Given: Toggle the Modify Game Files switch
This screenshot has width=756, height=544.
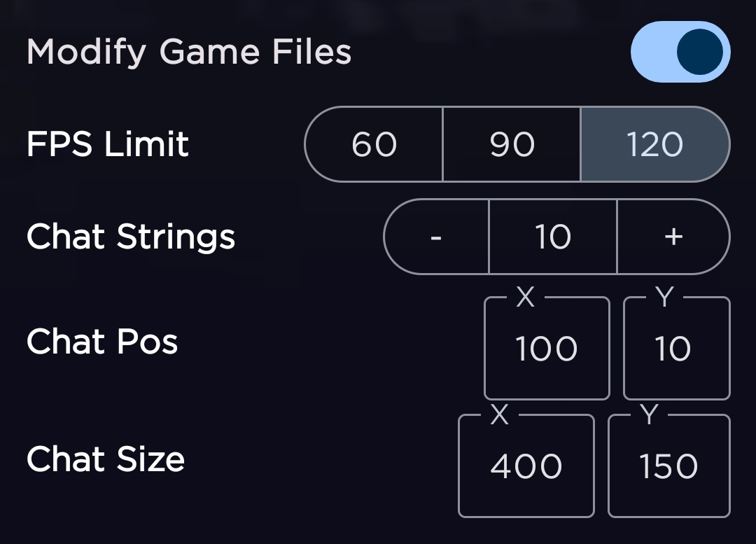Looking at the screenshot, I should [x=680, y=52].
